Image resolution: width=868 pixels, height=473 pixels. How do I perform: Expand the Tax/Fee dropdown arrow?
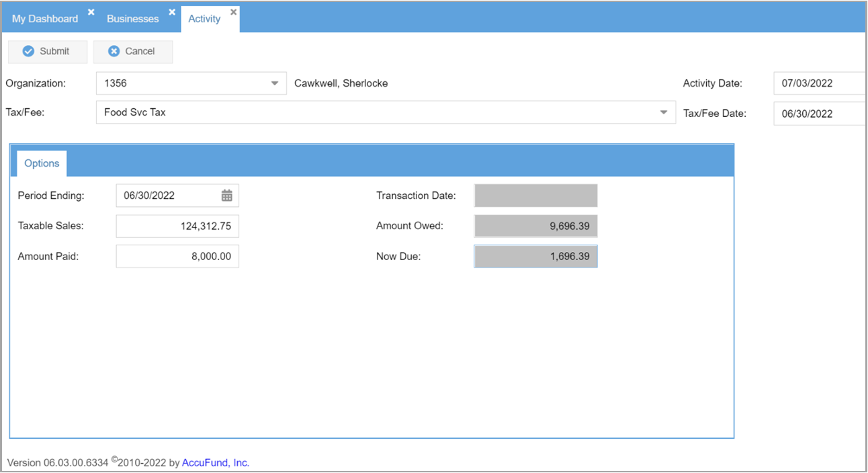pyautogui.click(x=663, y=112)
